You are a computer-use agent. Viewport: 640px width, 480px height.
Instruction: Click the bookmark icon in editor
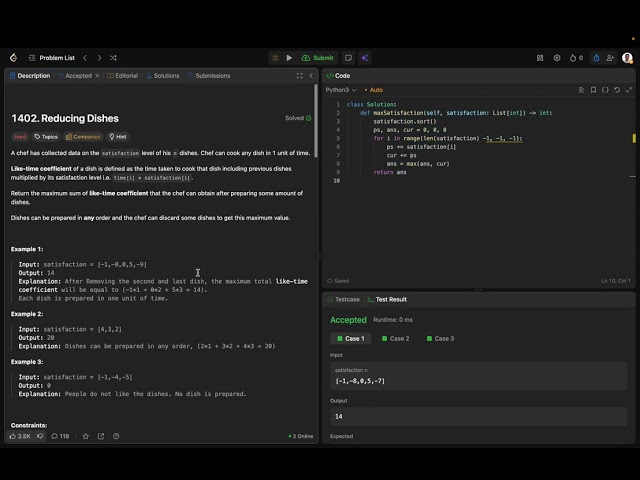click(593, 90)
